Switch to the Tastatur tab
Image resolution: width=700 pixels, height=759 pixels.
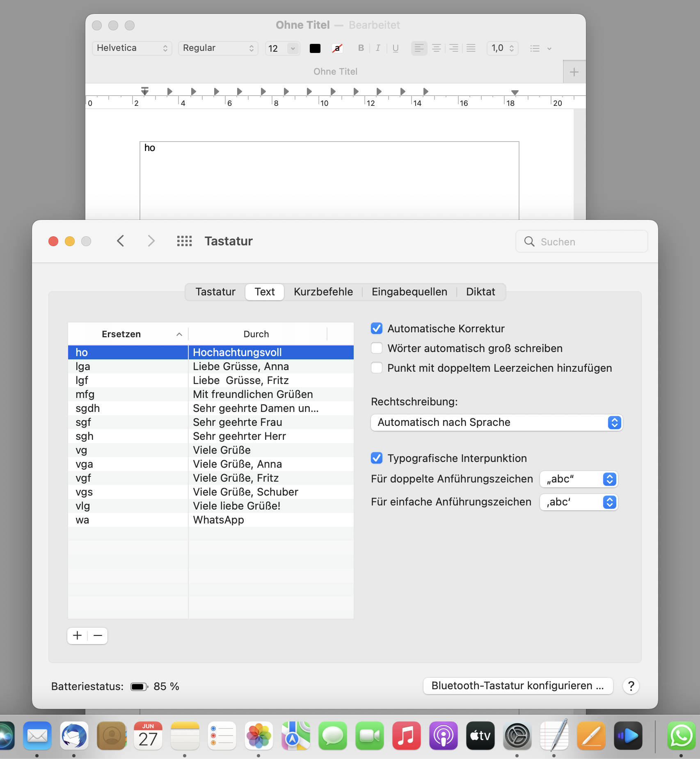(x=215, y=292)
